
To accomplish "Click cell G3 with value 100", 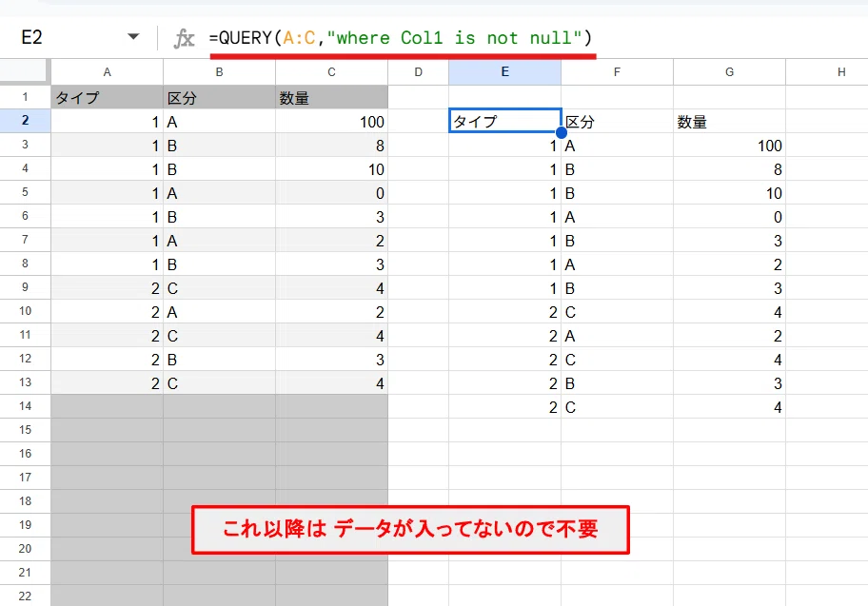I will (730, 145).
